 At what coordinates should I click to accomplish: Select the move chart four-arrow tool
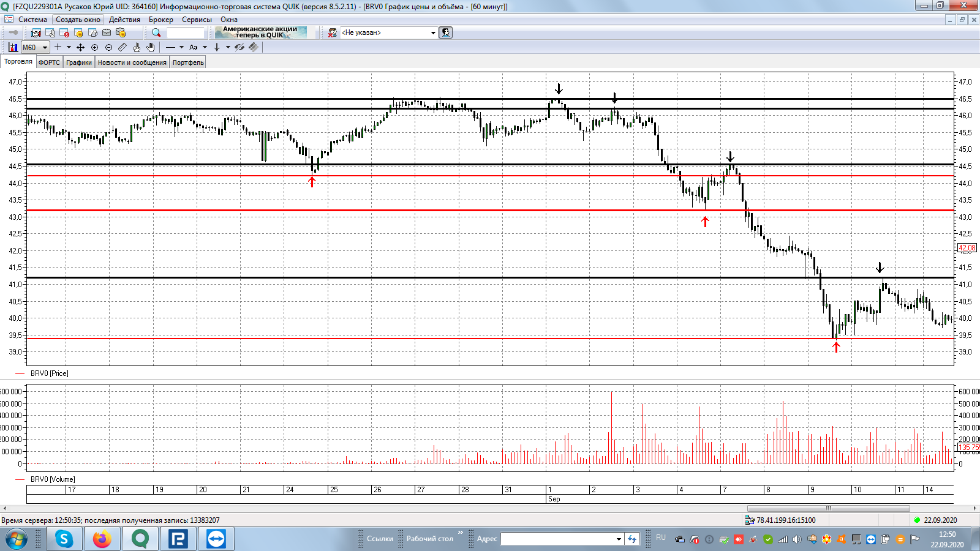click(x=80, y=47)
